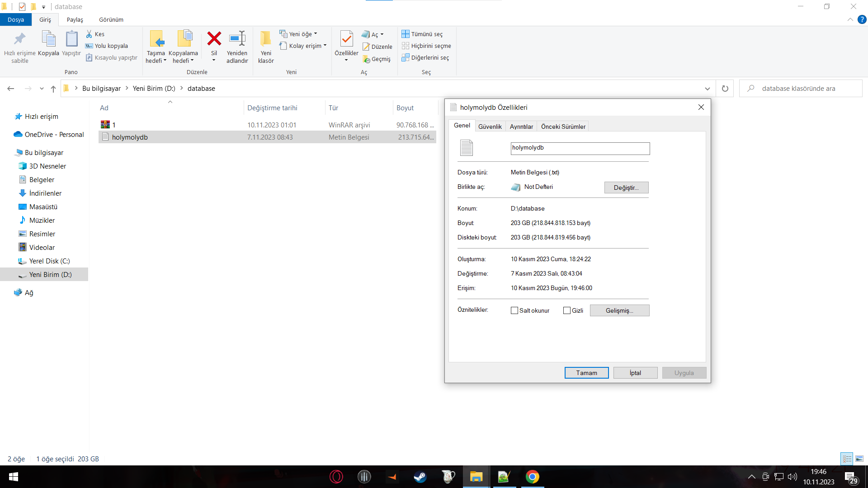Enable the Salt okunur checkbox
This screenshot has height=488, width=868.
[x=514, y=310]
